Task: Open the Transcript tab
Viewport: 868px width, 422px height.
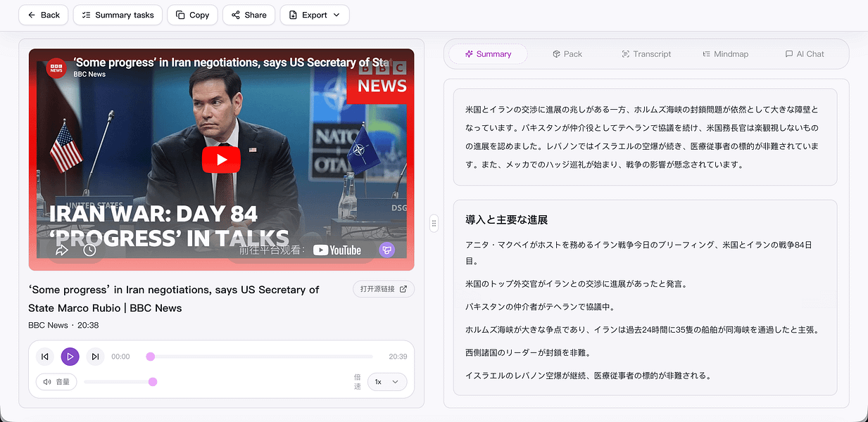Action: pos(646,54)
